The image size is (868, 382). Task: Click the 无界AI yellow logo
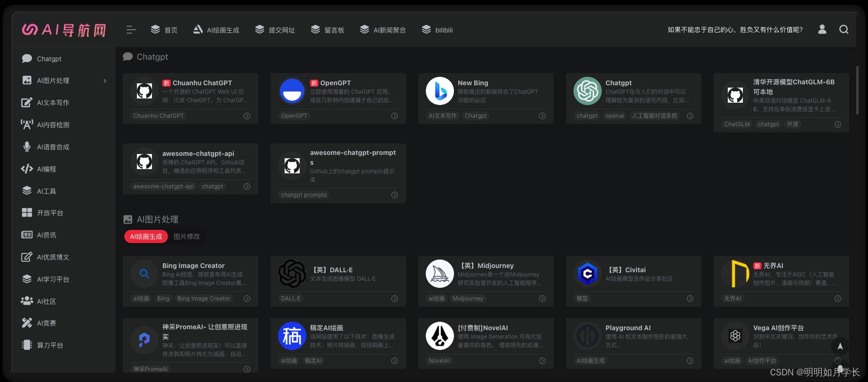(x=735, y=274)
